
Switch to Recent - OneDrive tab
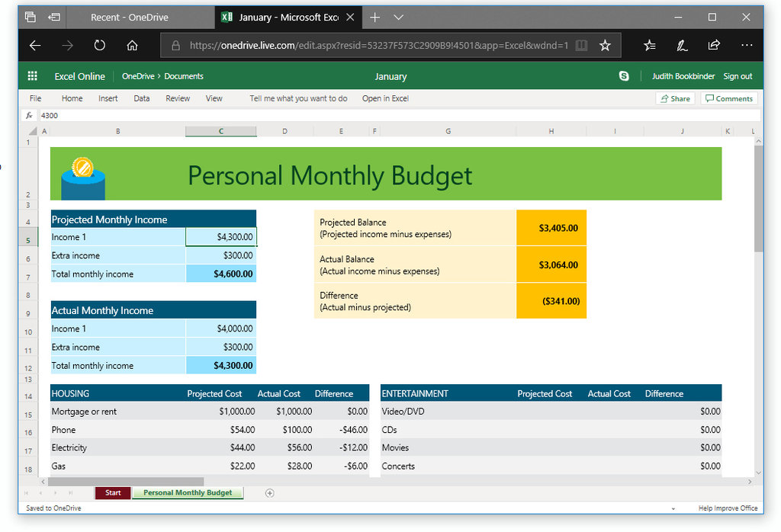point(130,18)
